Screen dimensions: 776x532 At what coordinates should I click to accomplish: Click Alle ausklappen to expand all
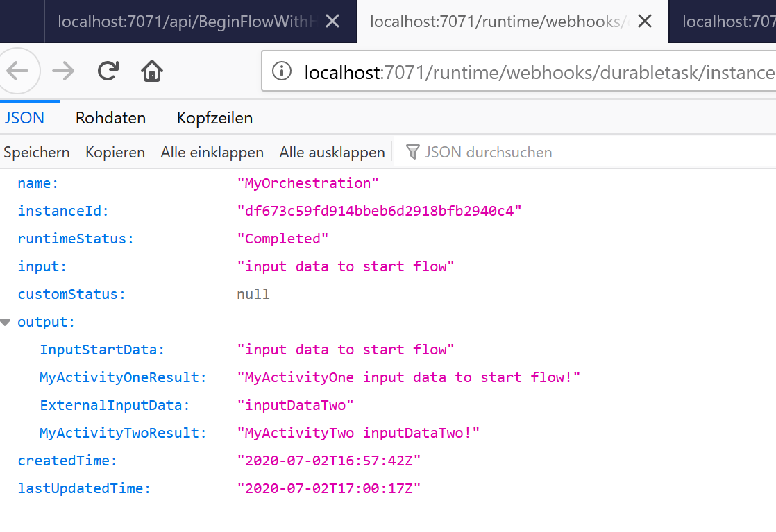[x=332, y=152]
